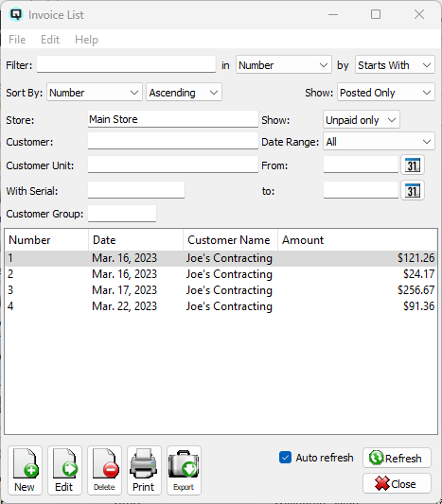Viewport: 442px width, 504px height.
Task: Open the File menu
Action: tap(17, 40)
